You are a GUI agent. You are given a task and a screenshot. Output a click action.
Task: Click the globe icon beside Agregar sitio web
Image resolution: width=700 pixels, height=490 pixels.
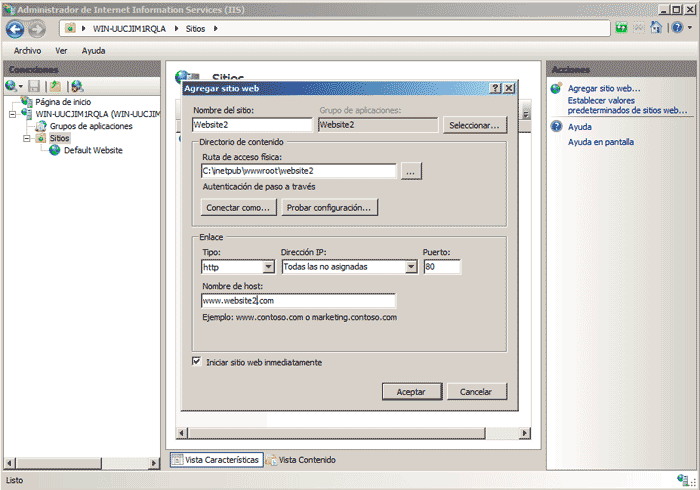[557, 89]
